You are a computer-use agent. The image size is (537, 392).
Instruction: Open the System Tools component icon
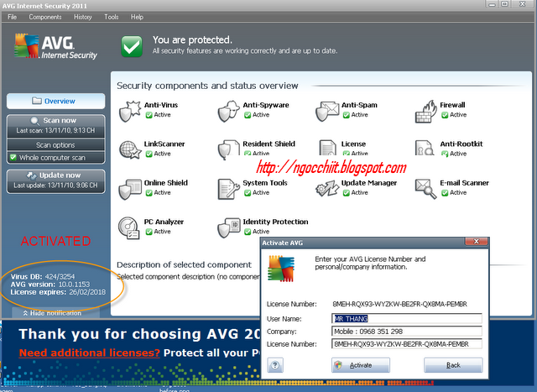click(228, 189)
